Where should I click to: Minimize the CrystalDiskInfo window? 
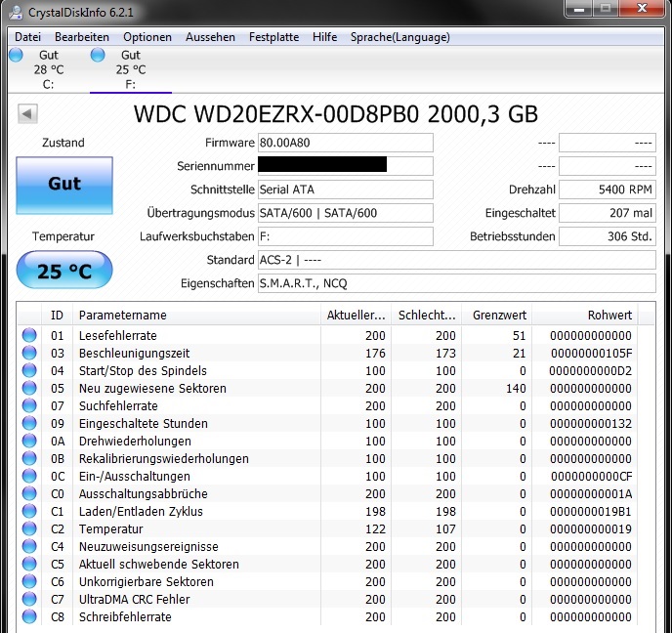[x=579, y=8]
